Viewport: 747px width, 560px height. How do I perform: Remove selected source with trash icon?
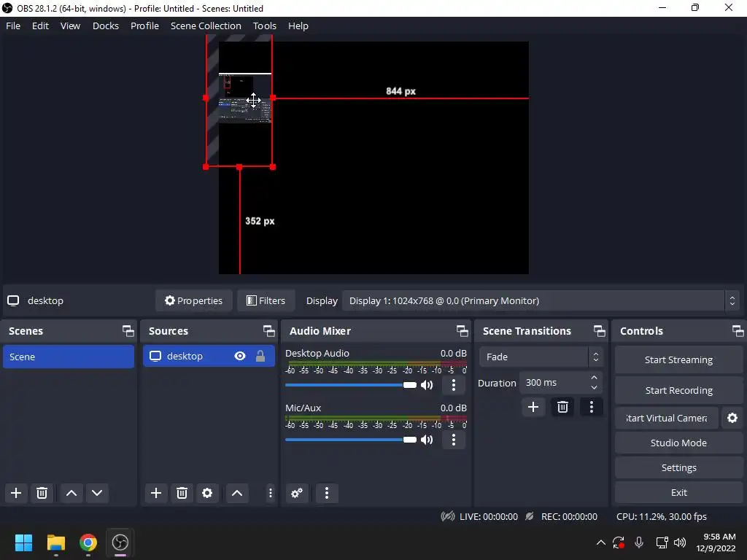pos(182,493)
